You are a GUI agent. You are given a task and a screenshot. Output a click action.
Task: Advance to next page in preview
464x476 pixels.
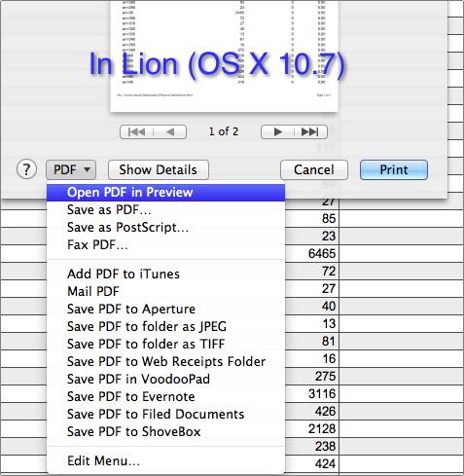coord(277,131)
